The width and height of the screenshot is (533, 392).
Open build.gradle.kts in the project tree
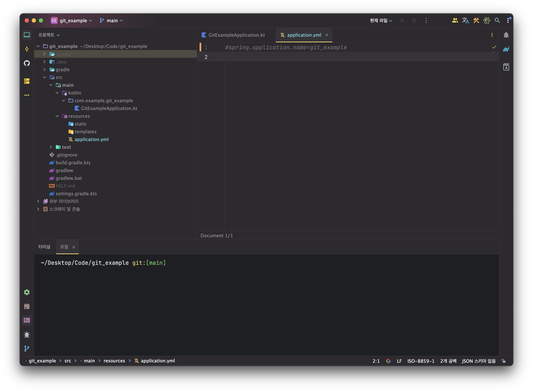pyautogui.click(x=73, y=163)
